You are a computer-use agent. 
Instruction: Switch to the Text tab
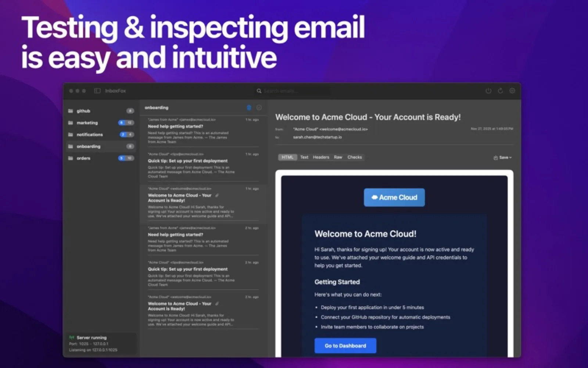304,157
